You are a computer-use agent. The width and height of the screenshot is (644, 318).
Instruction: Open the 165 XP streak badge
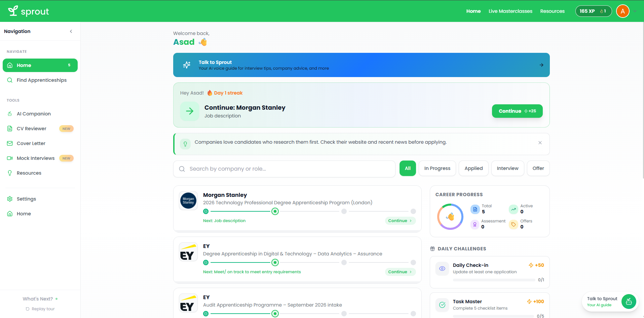(x=593, y=11)
